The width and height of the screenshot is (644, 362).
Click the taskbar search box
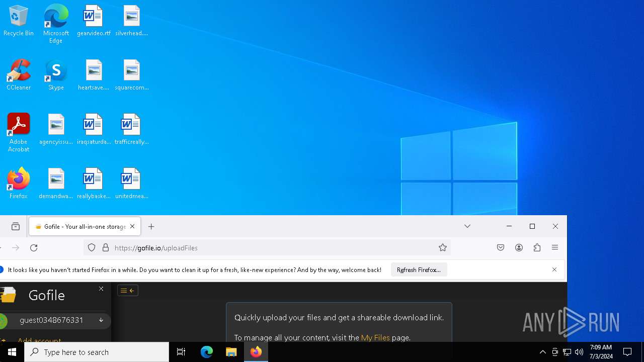coord(97,352)
